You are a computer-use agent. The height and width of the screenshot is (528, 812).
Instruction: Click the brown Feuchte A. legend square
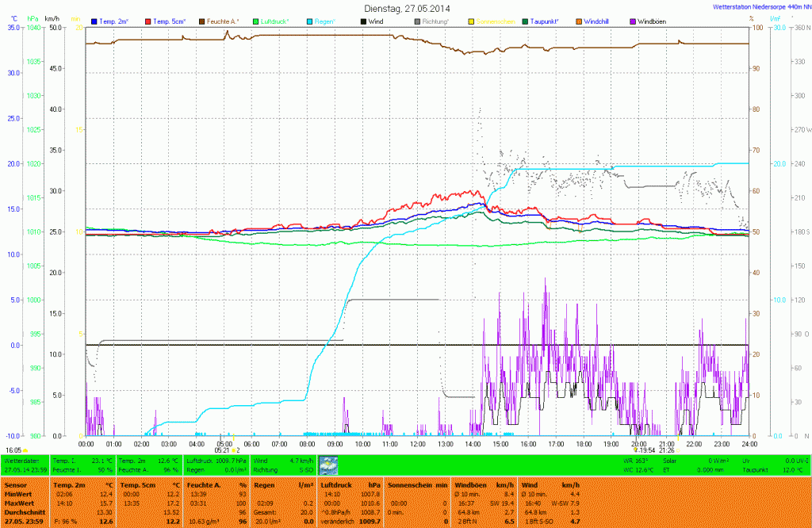(x=202, y=21)
